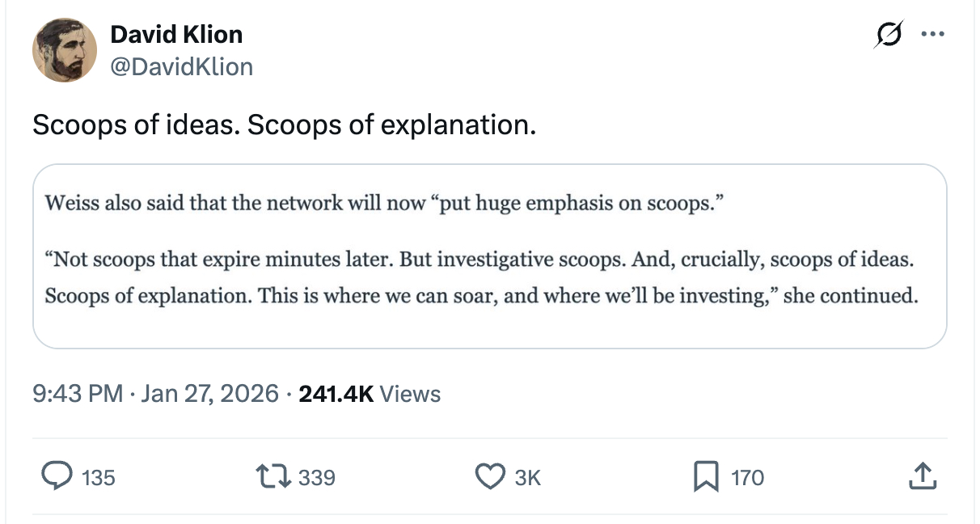Screen dimensions: 980x524
Task: Click the 339 reposts count
Action: pos(317,478)
